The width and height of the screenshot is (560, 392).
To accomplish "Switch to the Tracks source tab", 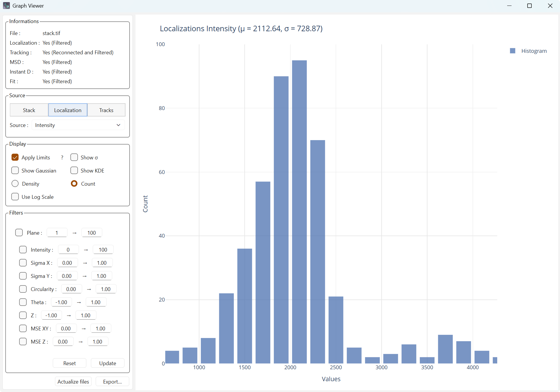I will point(106,110).
